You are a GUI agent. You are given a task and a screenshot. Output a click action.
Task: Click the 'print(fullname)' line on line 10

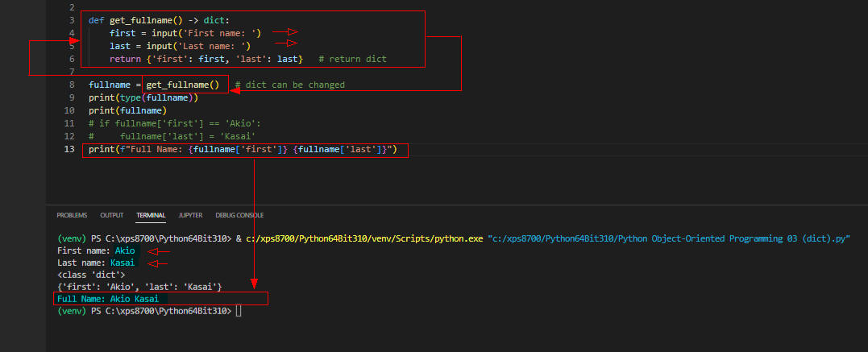tap(127, 110)
